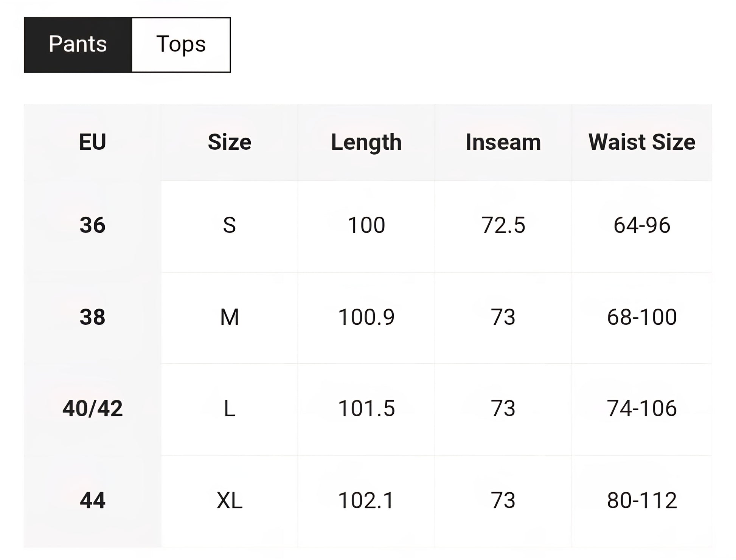Switch to the Tops tab

[181, 45]
